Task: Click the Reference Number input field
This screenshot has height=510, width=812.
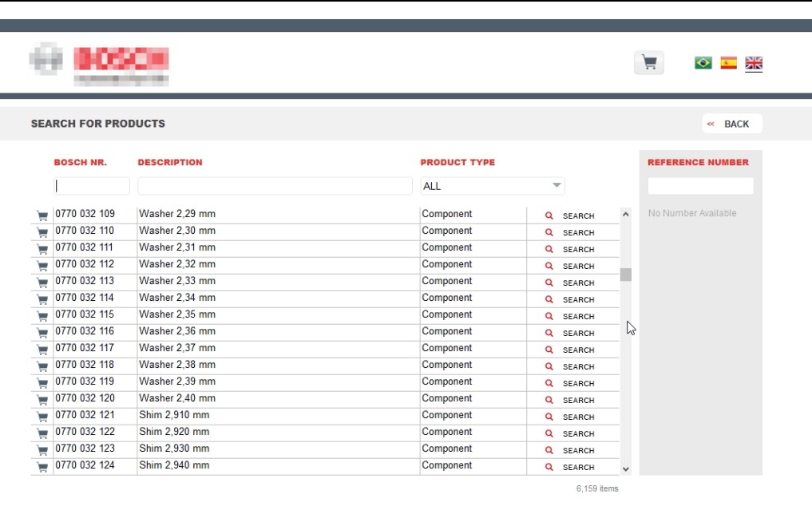Action: [700, 186]
